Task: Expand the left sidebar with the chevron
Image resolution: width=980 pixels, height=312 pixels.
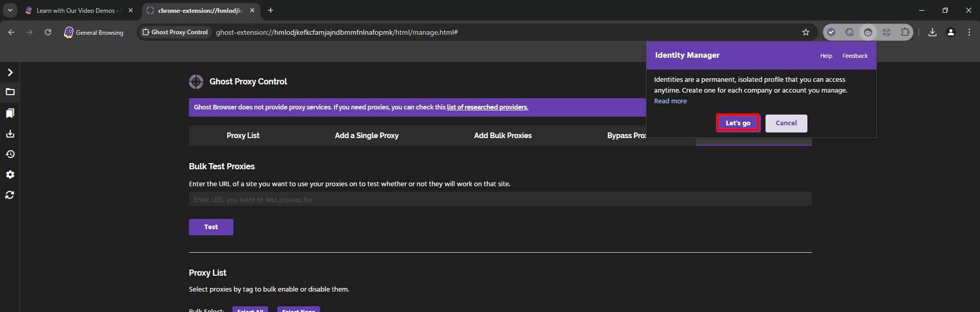Action: [x=10, y=72]
